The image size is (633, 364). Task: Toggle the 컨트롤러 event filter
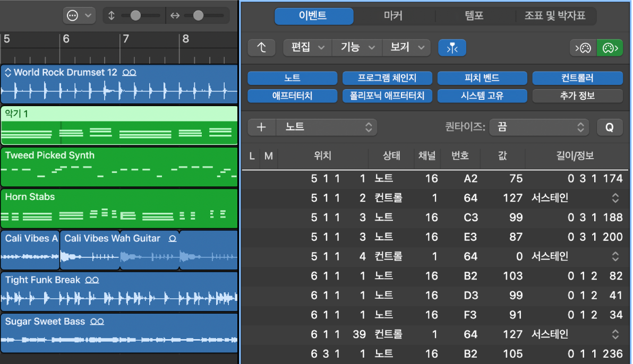pyautogui.click(x=578, y=77)
